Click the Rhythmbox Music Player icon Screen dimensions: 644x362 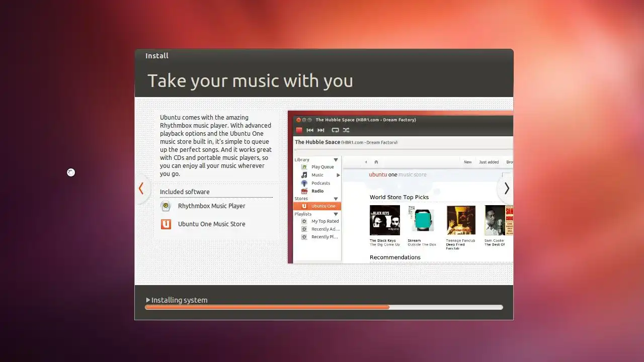pos(166,206)
